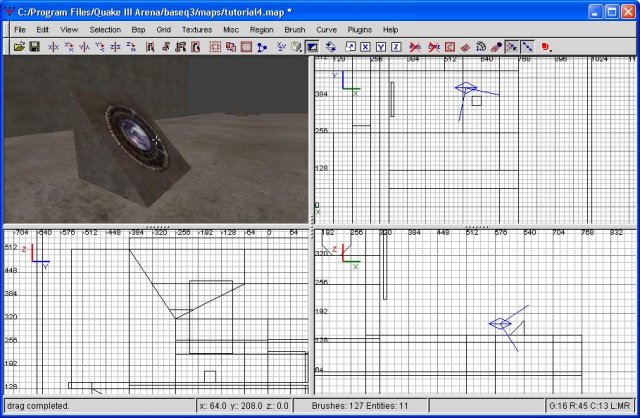Open dropdown arrow beside Texture view mode

(x=302, y=49)
